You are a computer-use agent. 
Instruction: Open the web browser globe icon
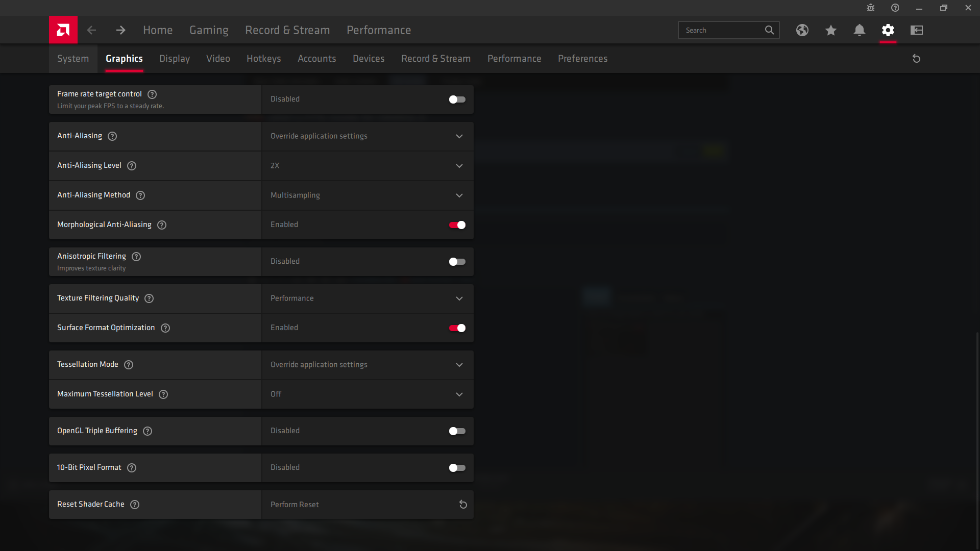[x=802, y=30]
